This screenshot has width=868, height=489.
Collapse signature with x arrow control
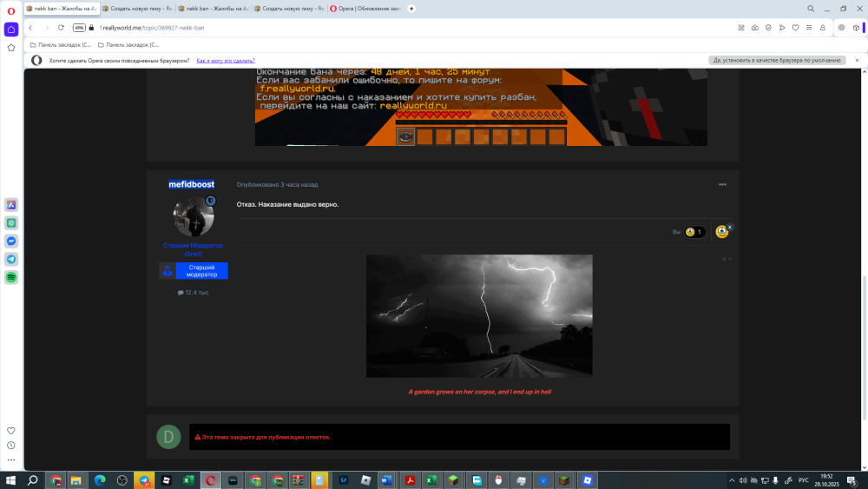[x=727, y=259]
